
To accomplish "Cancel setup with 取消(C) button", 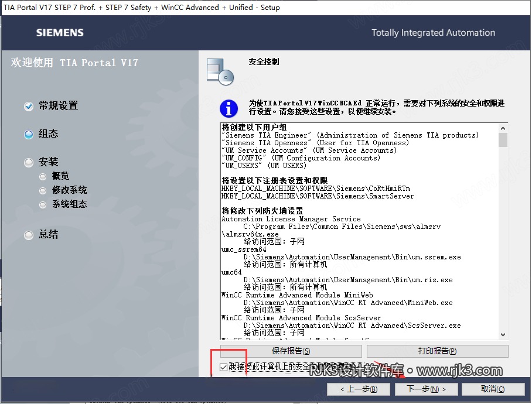I will point(493,389).
